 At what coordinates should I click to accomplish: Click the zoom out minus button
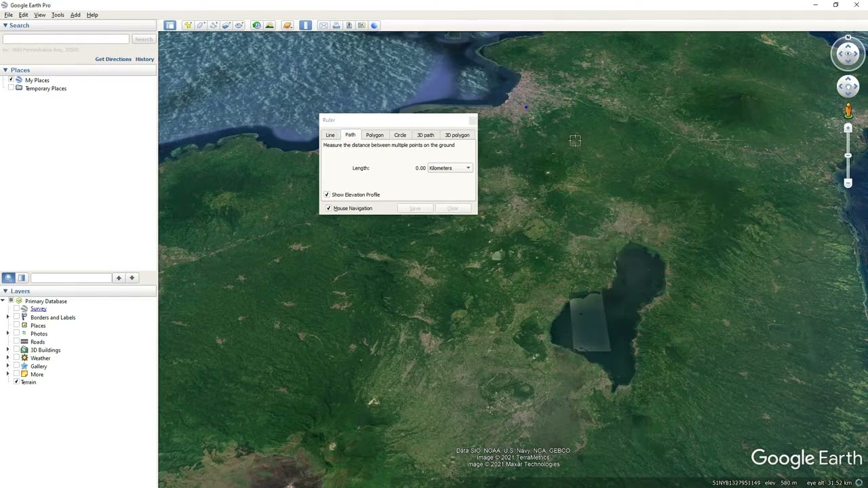848,183
